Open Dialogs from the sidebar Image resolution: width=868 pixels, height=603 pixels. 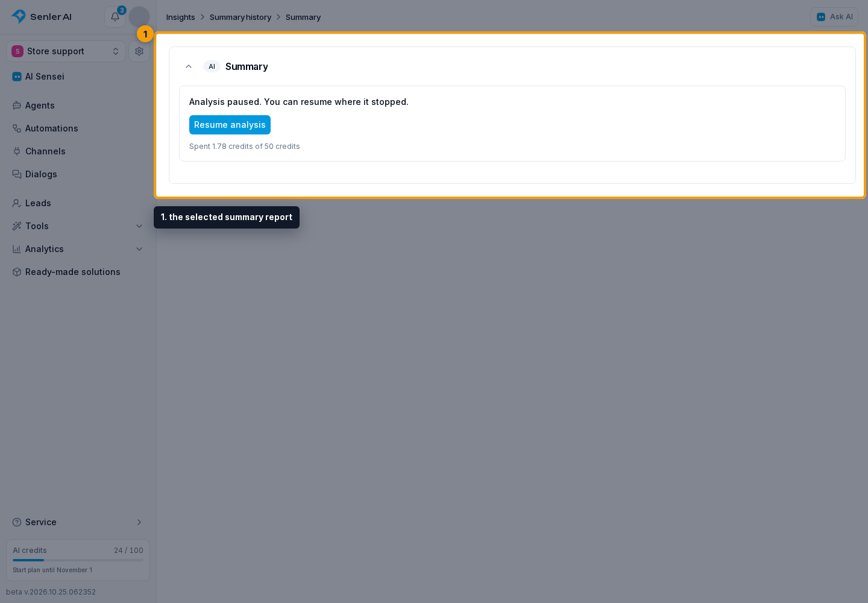tap(78, 174)
